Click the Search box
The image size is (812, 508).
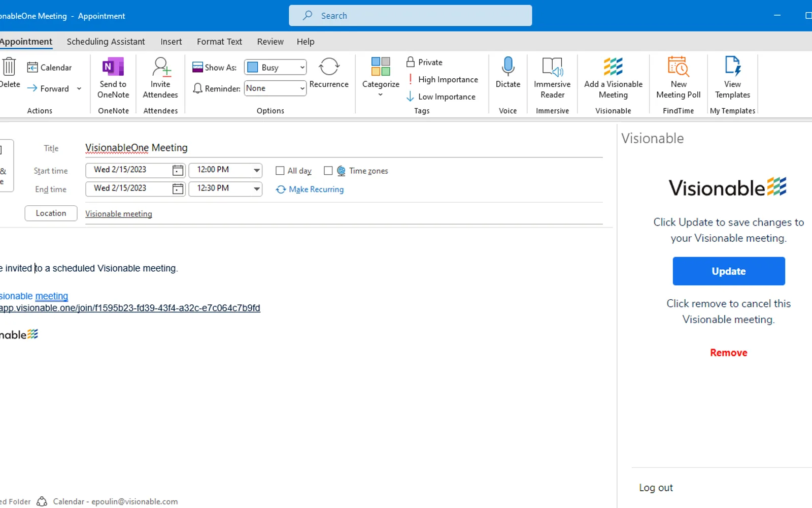[x=410, y=16]
